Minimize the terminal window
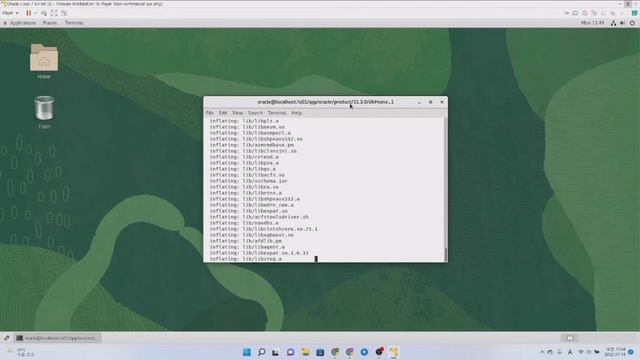Image resolution: width=640 pixels, height=360 pixels. pyautogui.click(x=419, y=102)
